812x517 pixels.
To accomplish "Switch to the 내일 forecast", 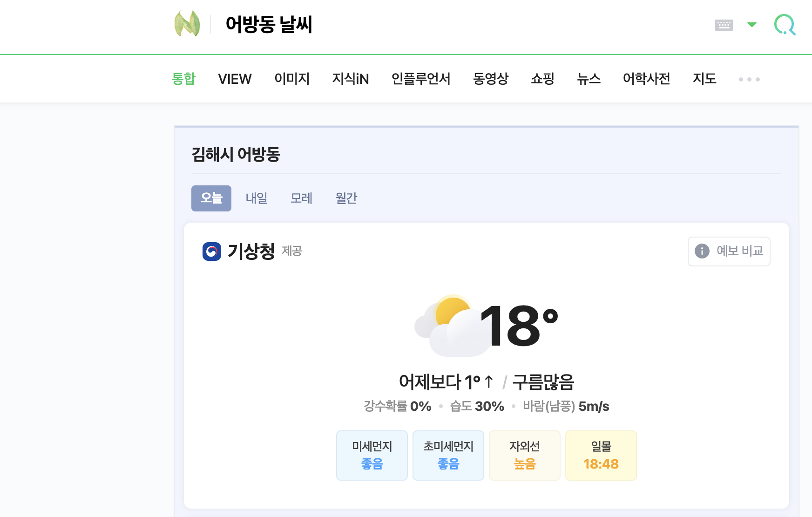I will (257, 198).
